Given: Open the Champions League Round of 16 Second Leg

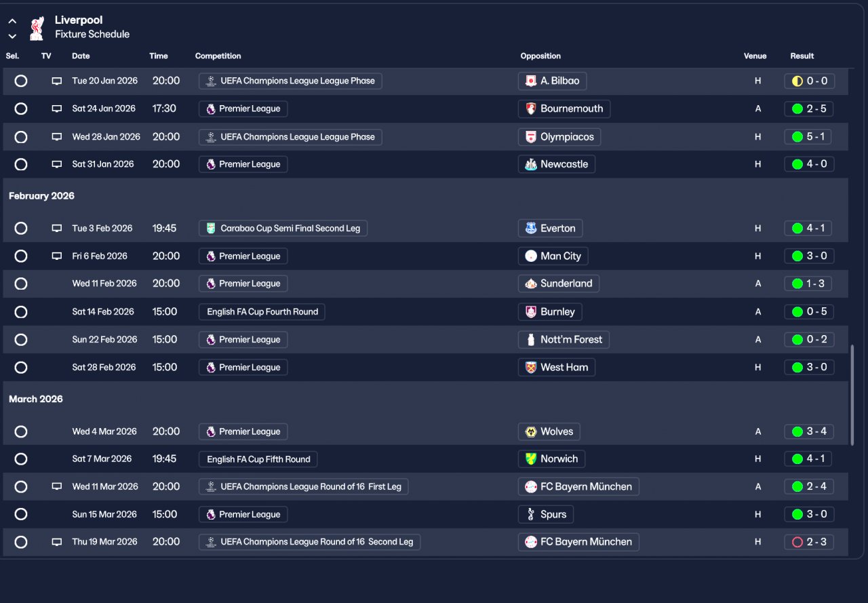Looking at the screenshot, I should pos(309,542).
